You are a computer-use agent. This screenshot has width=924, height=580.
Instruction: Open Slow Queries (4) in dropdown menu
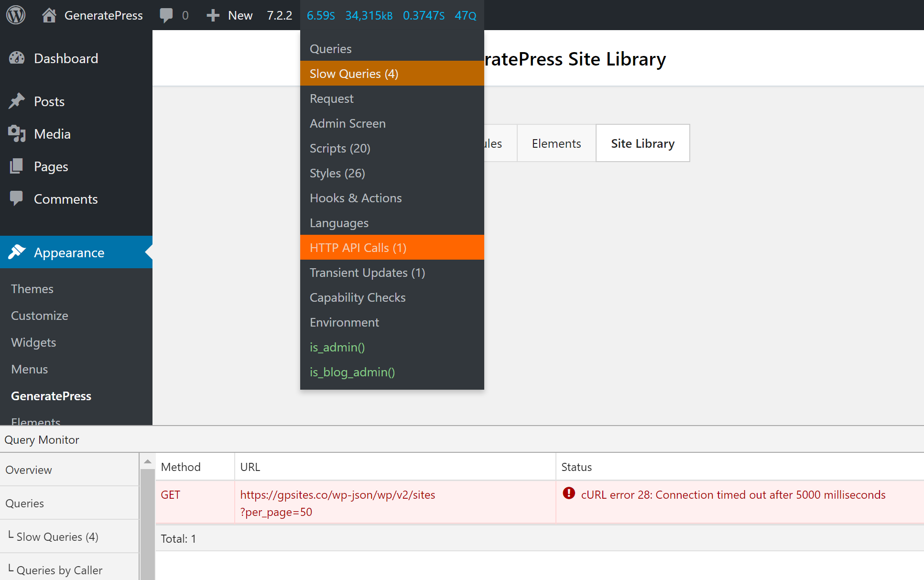pos(392,74)
